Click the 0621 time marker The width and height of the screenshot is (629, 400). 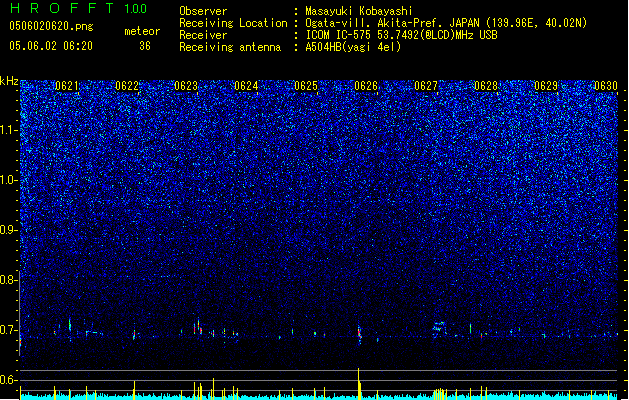click(67, 85)
